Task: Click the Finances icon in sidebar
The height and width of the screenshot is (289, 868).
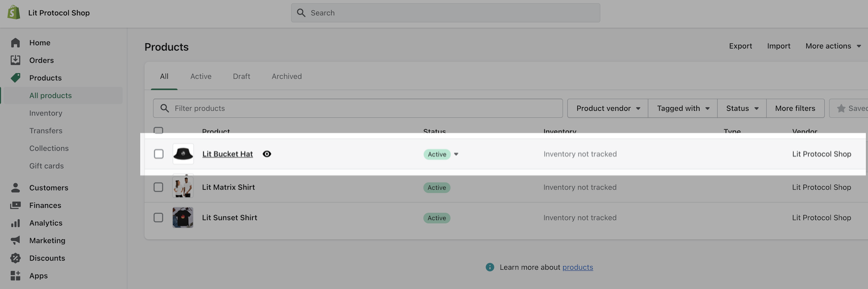Action: (15, 205)
